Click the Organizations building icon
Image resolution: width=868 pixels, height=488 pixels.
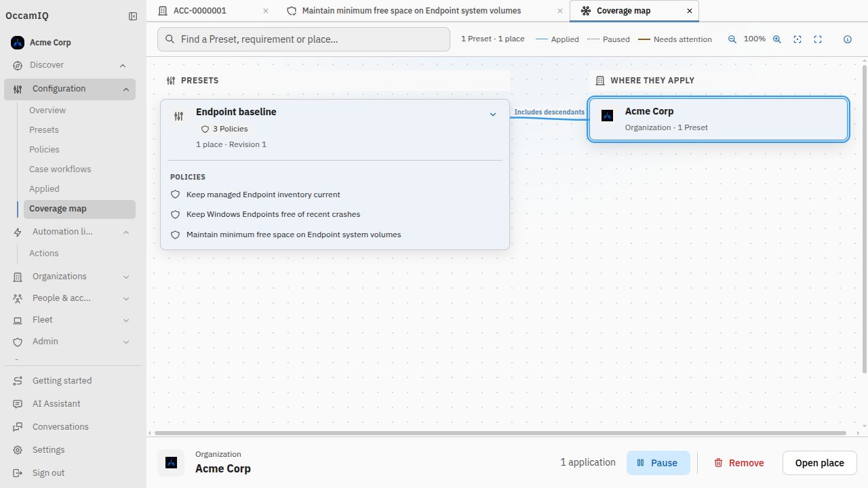click(18, 277)
